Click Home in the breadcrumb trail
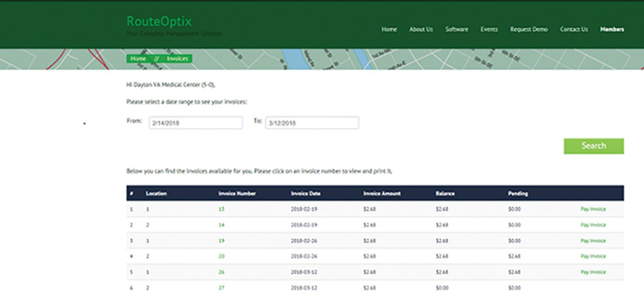The width and height of the screenshot is (644, 295). coord(138,59)
